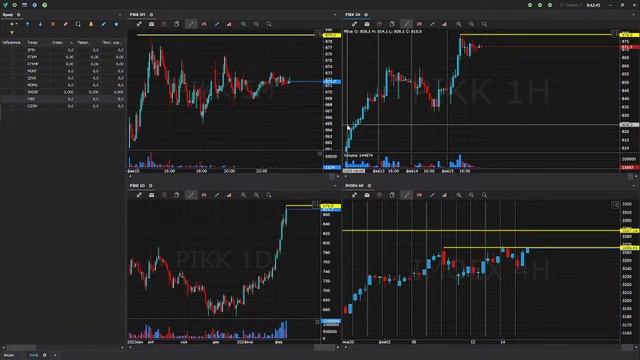Image resolution: width=640 pixels, height=360 pixels.
Task: Select the IMOEX 4H tab
Action: 354,186
